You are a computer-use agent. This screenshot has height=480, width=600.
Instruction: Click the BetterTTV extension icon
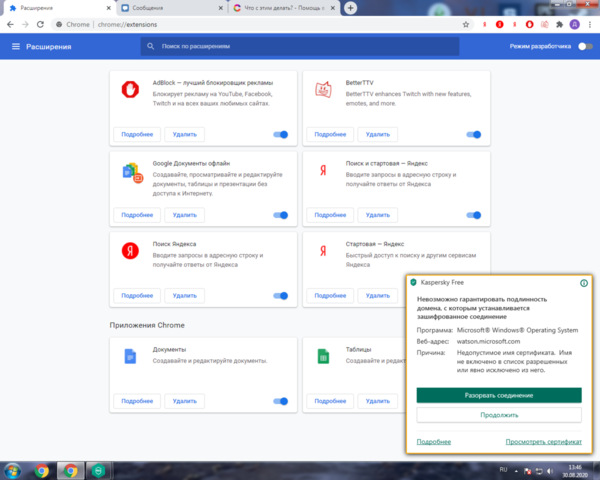click(x=323, y=90)
